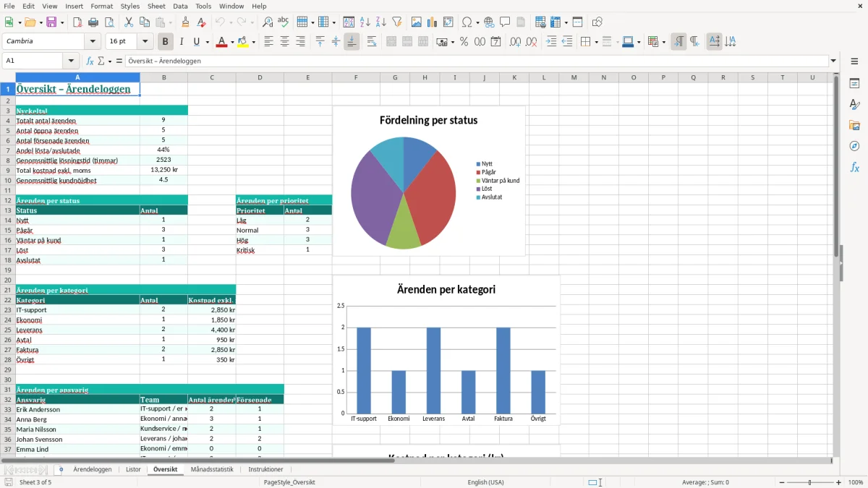Open the Sheet menu

pos(156,6)
